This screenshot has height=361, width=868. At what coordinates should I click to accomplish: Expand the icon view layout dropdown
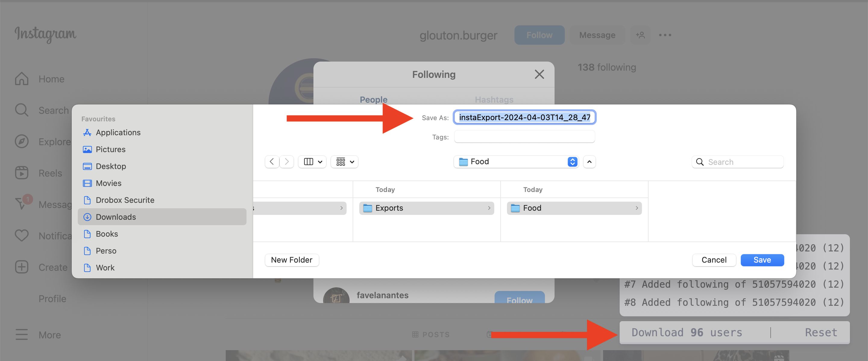click(x=344, y=161)
